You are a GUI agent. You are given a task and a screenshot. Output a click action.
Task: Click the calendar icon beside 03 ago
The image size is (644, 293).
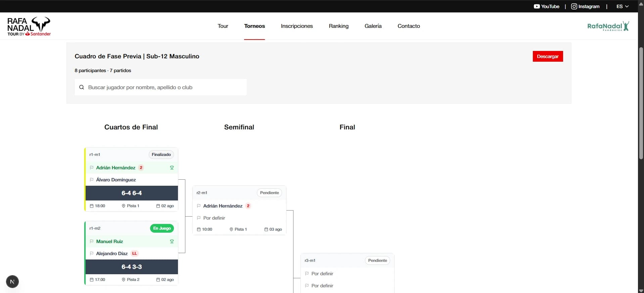[x=266, y=229]
